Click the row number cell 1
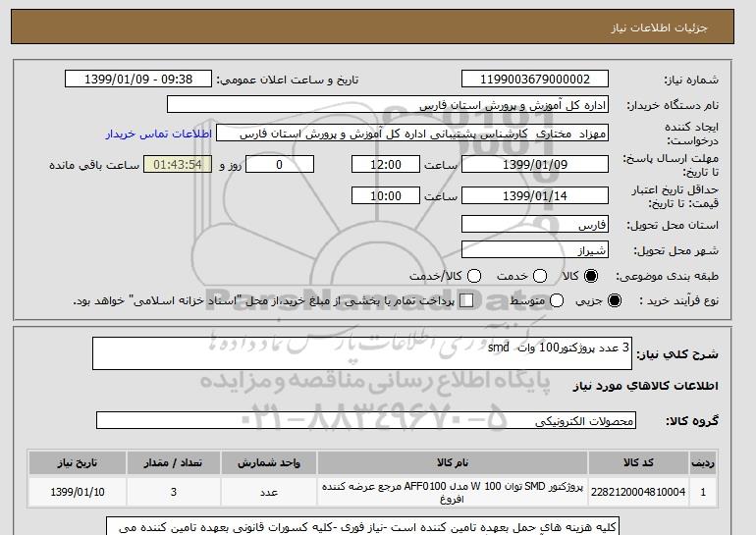 point(703,492)
